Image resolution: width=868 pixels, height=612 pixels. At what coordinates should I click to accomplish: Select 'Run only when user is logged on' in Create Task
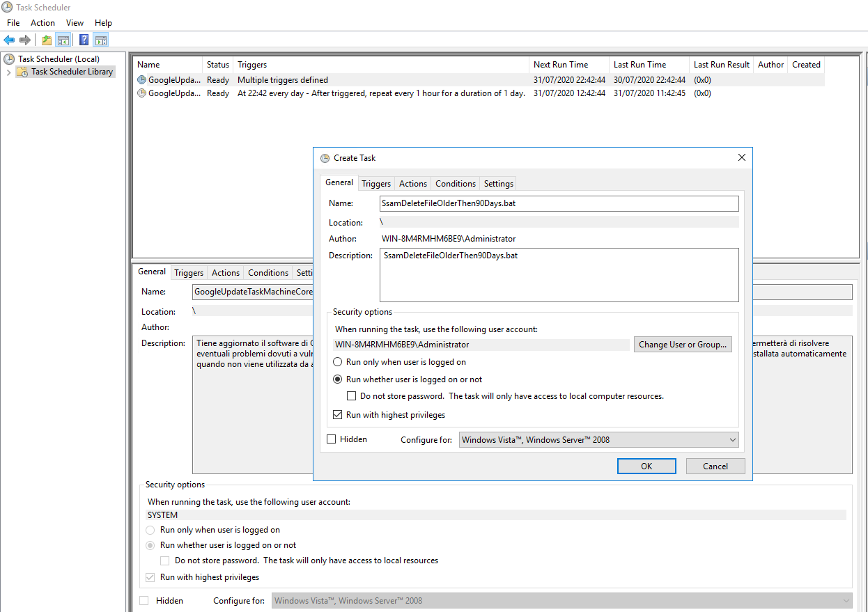tap(338, 362)
